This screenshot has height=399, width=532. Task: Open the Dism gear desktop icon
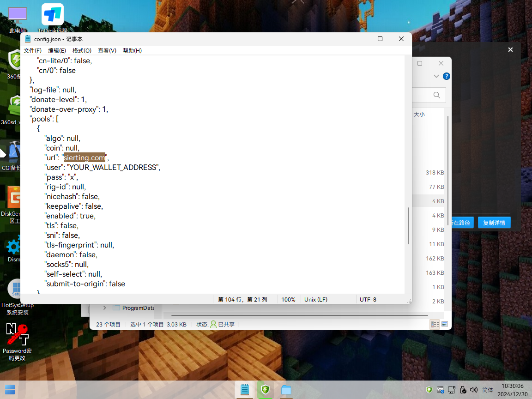[x=13, y=250]
